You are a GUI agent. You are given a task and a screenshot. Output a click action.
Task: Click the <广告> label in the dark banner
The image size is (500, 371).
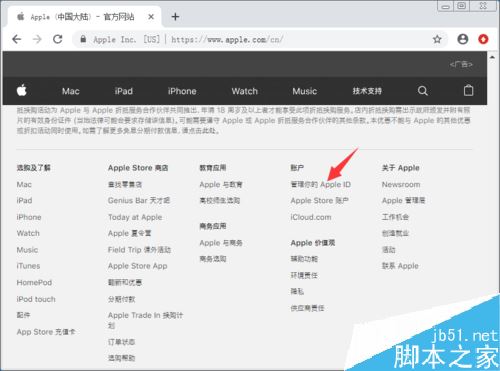tap(461, 64)
